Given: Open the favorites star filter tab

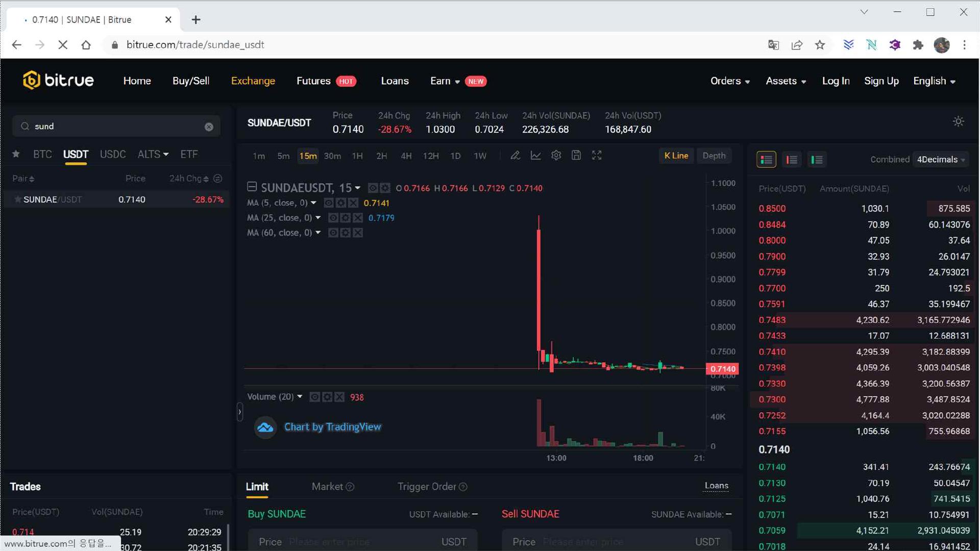Looking at the screenshot, I should [x=16, y=154].
